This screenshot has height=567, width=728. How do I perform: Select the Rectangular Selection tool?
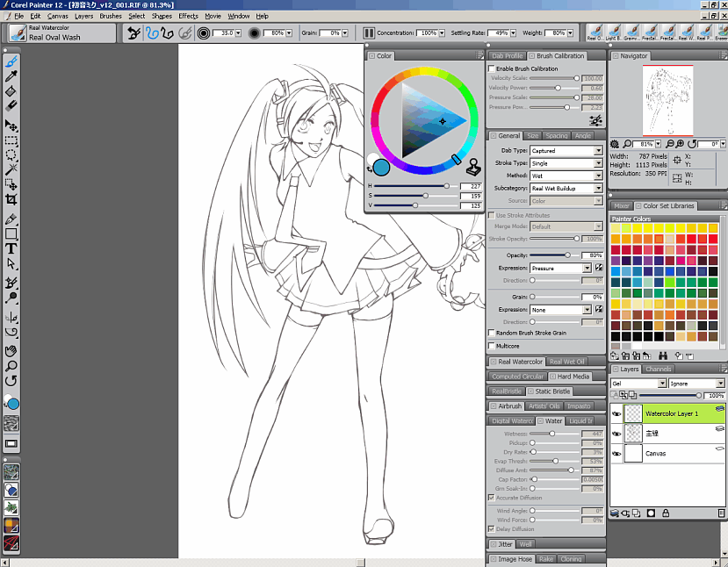(11, 140)
